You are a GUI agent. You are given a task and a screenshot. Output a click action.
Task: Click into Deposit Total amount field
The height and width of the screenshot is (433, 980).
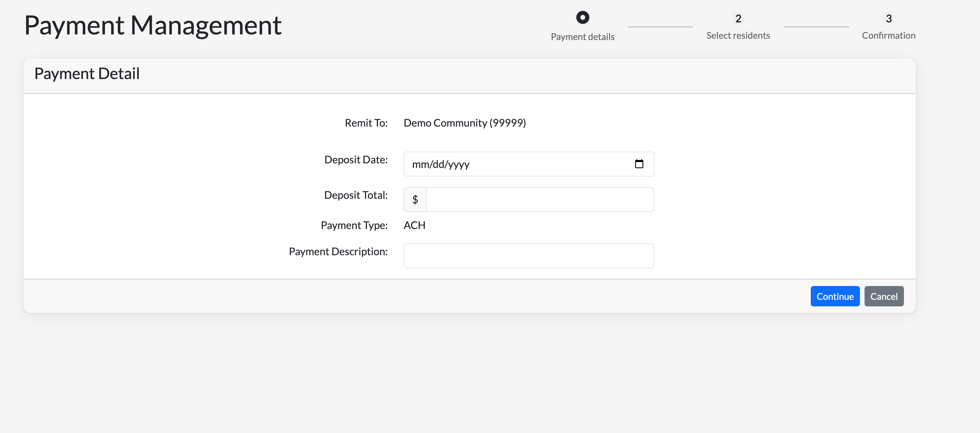(540, 199)
